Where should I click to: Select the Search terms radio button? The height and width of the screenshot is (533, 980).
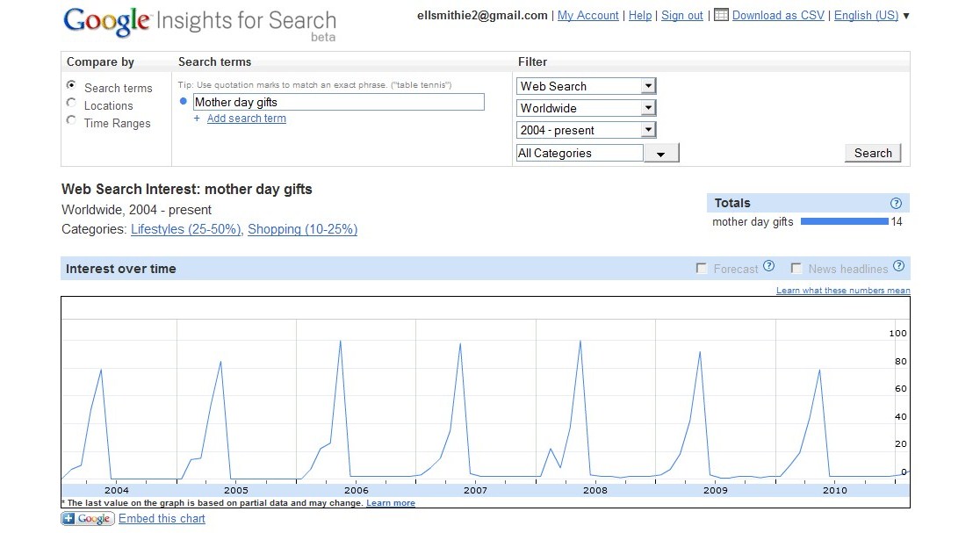click(x=71, y=86)
